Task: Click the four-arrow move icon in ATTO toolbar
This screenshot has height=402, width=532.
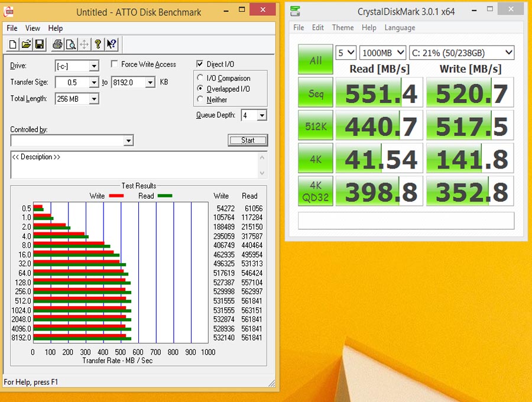Action: click(84, 44)
